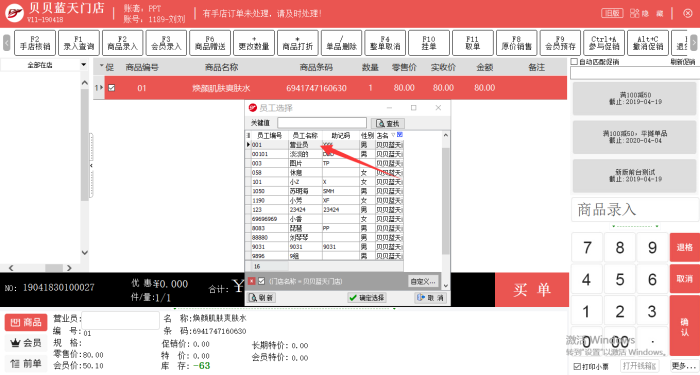700x375 pixels.
Task: Click F8 原价销售 toolbar button
Action: coord(516,43)
